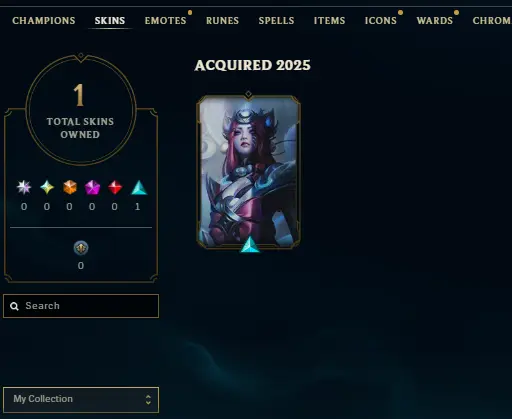The width and height of the screenshot is (512, 419).
Task: Click the yellow-teal Ultimate rarity gem icon
Action: tap(47, 187)
